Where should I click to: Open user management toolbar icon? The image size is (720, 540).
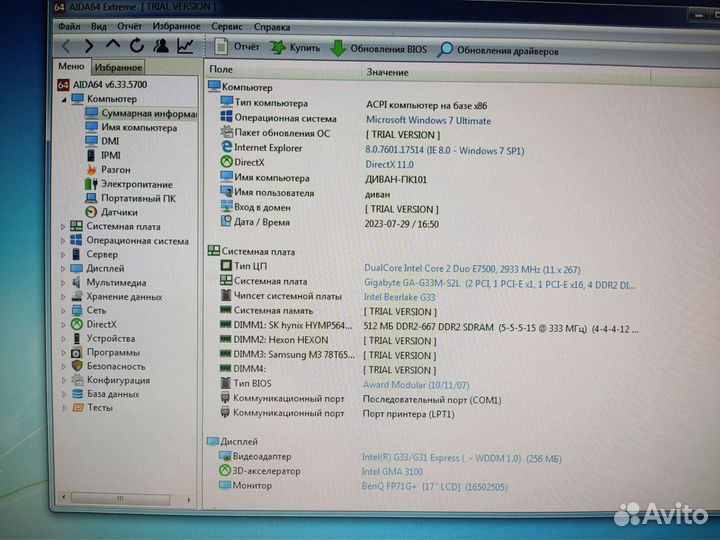coord(161,45)
